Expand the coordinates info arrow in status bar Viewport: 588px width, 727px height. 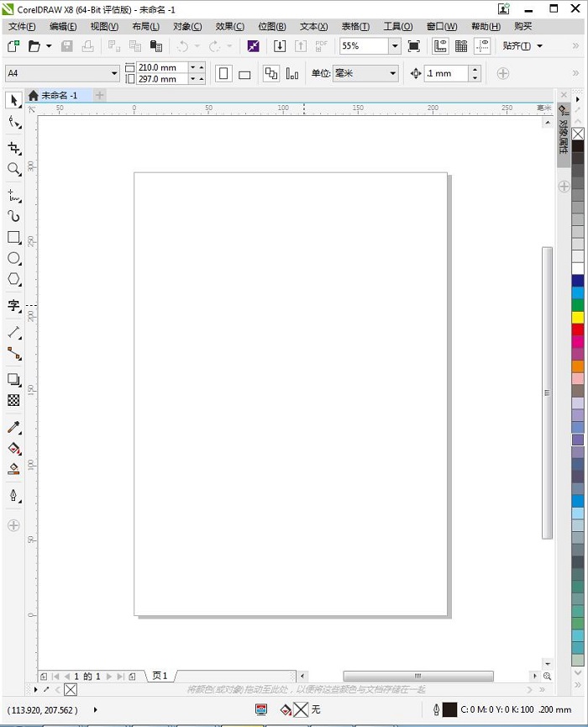click(96, 709)
